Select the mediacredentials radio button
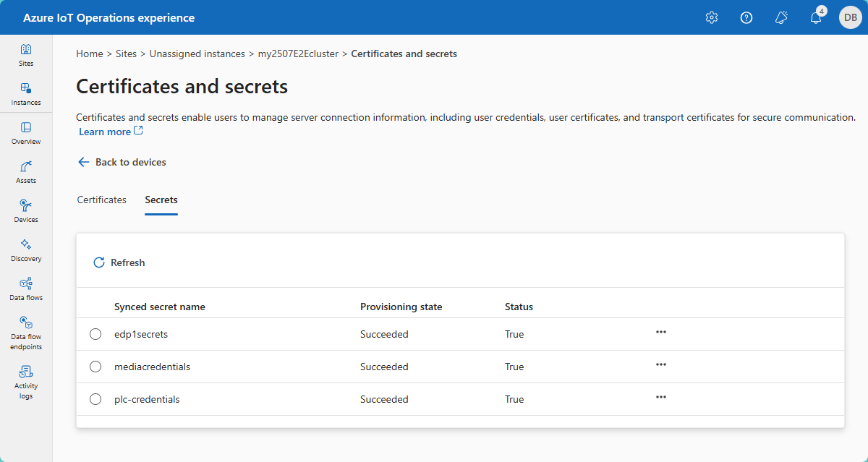Image resolution: width=868 pixels, height=462 pixels. [x=95, y=367]
